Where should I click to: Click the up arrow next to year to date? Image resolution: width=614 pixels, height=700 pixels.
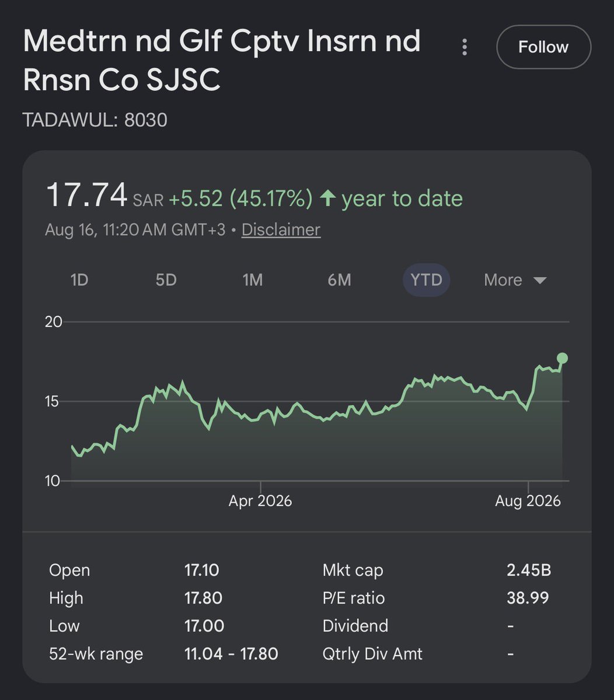(327, 198)
